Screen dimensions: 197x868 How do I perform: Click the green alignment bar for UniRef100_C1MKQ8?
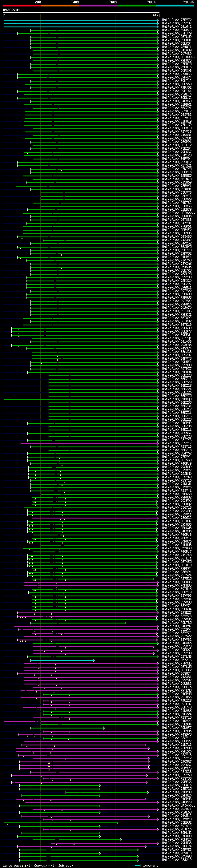[81, 400]
